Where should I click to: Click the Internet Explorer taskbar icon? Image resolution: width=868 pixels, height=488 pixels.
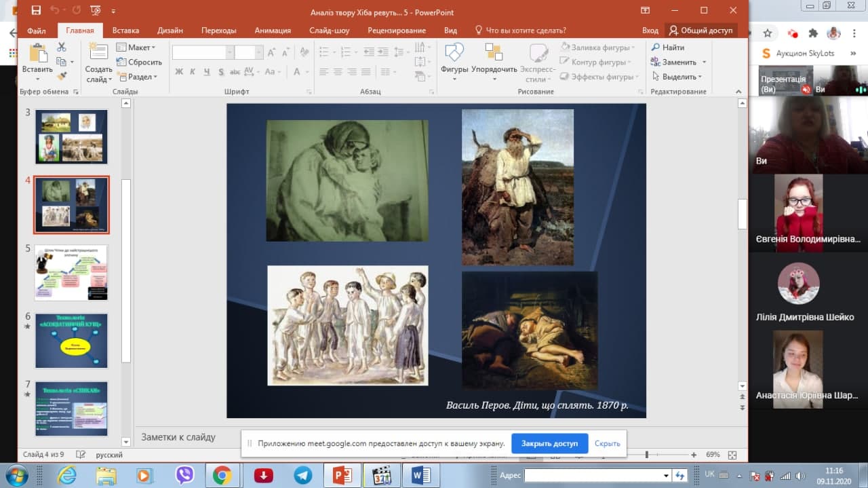pos(66,475)
